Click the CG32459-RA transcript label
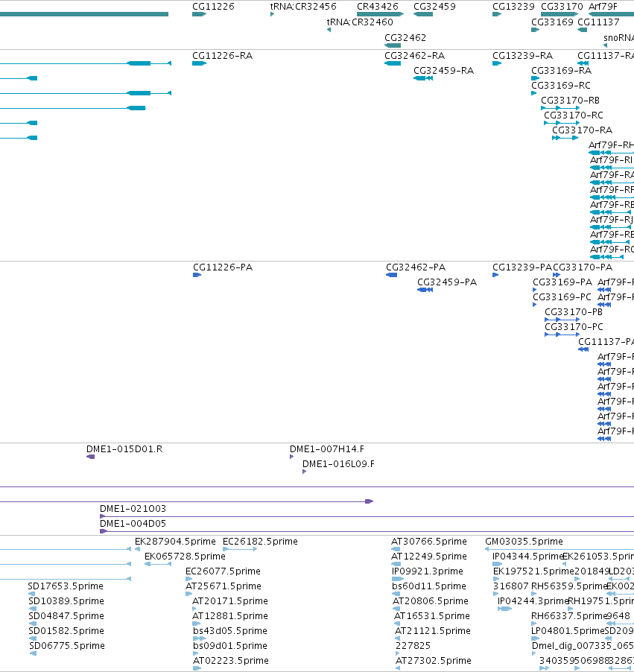Viewport: 634px width, 672px height. coord(443,70)
